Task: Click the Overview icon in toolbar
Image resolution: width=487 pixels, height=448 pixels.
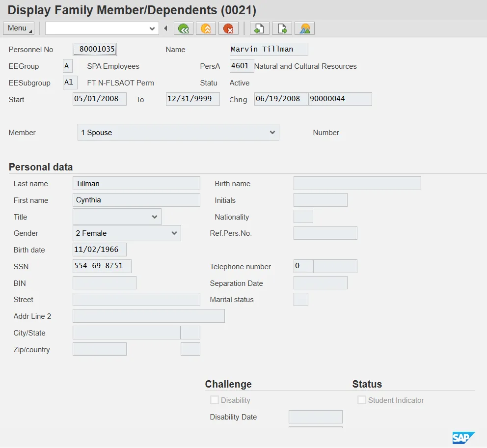Action: [x=304, y=28]
